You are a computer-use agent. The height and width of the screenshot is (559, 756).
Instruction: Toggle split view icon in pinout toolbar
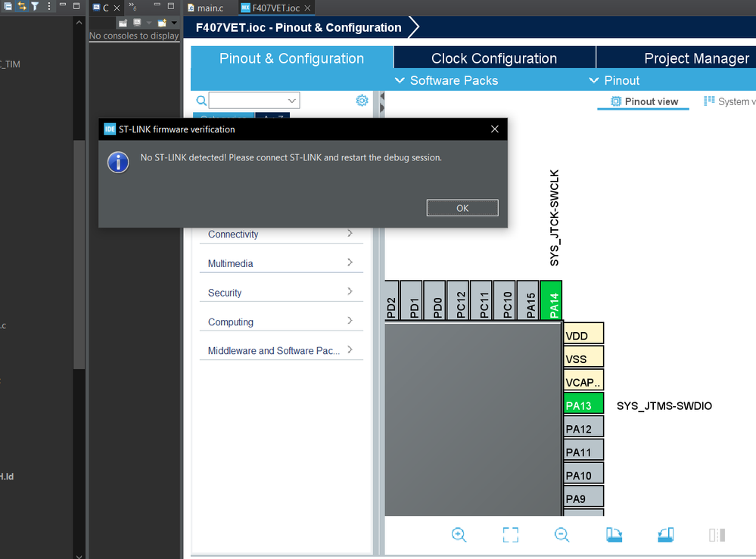[717, 535]
